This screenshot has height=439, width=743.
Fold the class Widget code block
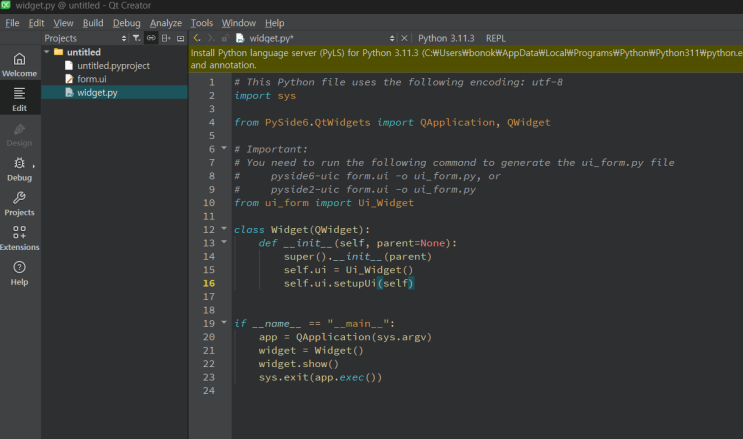(x=224, y=229)
